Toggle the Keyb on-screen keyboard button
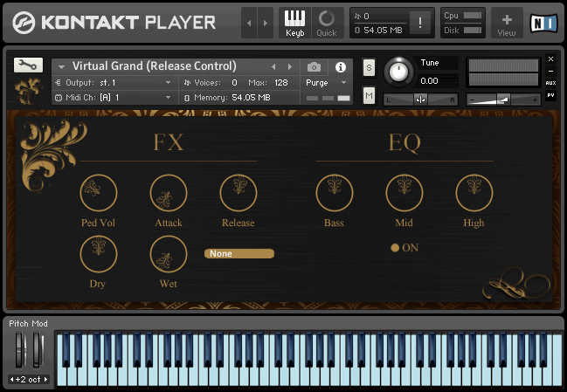567x392 pixels. [x=294, y=23]
